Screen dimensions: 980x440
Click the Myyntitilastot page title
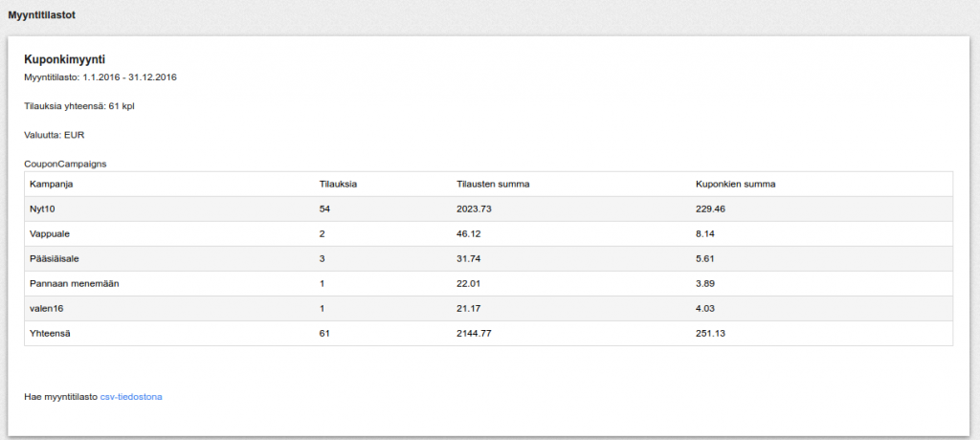coord(42,15)
